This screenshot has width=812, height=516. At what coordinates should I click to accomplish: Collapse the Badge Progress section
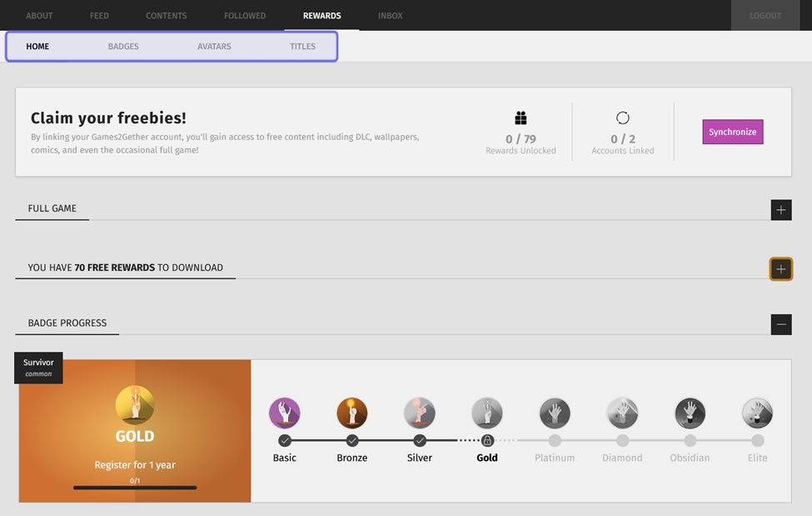pos(780,324)
